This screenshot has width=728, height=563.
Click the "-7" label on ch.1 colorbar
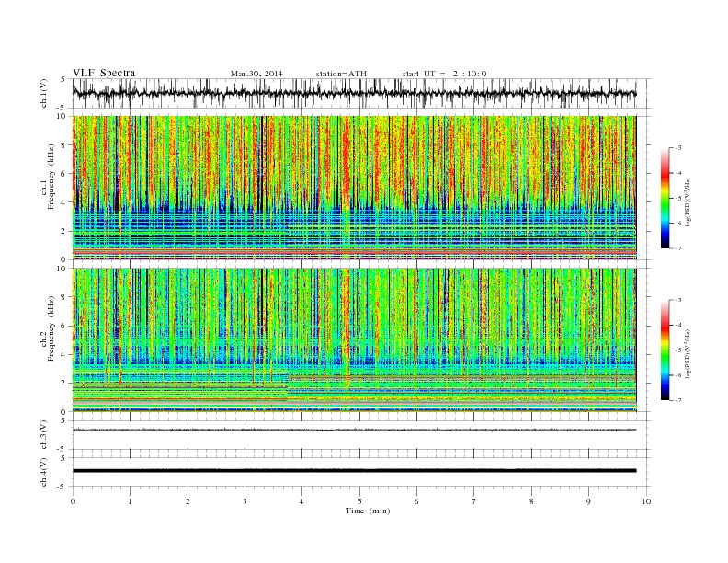678,248
